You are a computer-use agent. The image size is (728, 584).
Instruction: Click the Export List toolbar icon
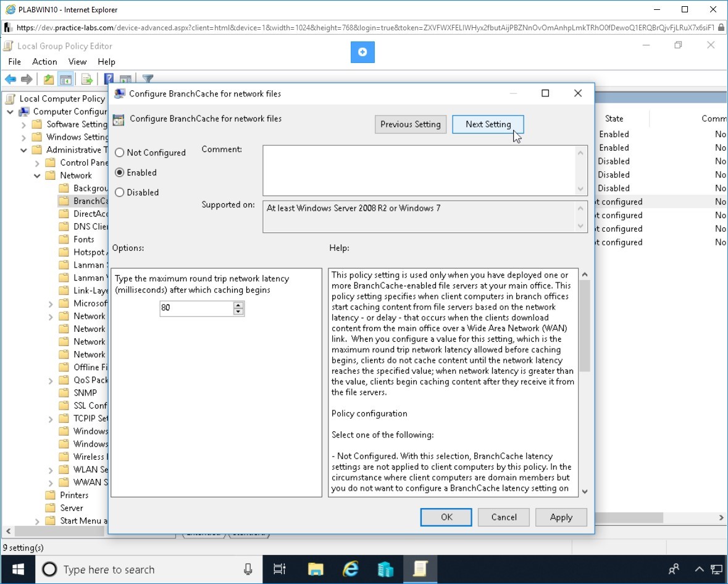click(87, 80)
